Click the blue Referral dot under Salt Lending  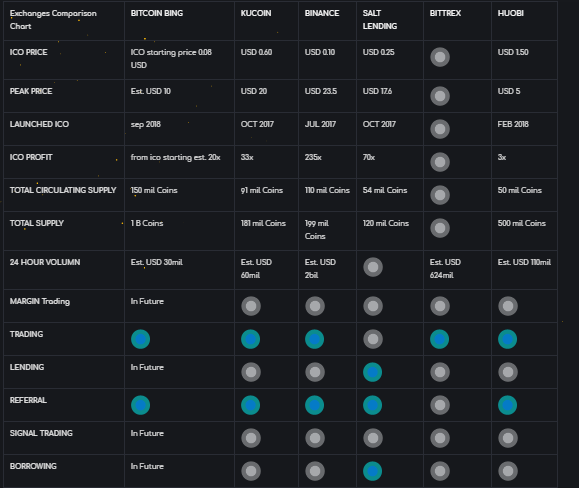[373, 405]
